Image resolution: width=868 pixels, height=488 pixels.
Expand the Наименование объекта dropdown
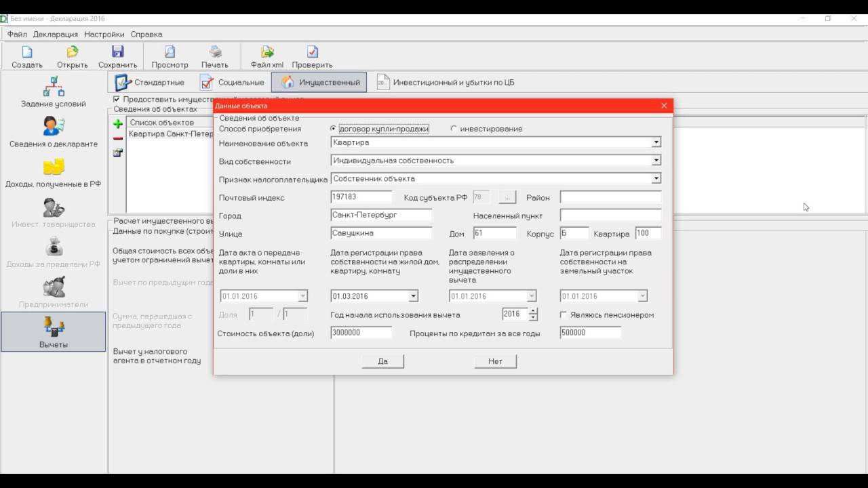tap(656, 143)
